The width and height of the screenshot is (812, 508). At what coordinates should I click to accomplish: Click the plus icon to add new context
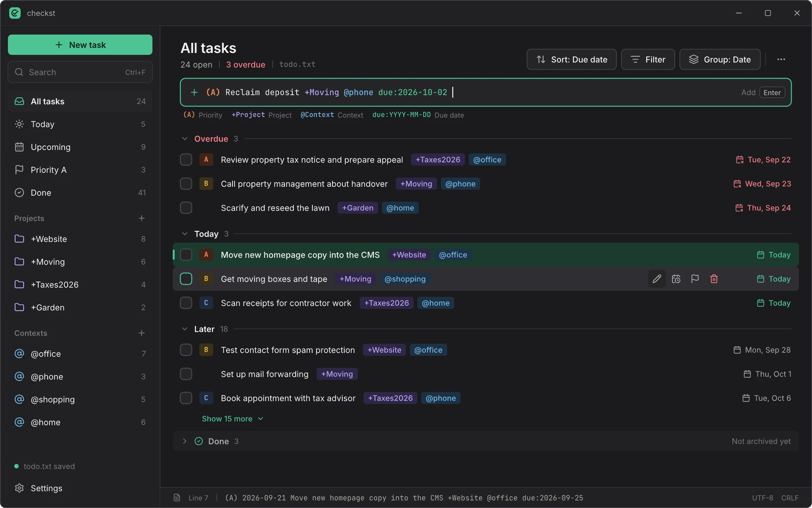pos(141,333)
